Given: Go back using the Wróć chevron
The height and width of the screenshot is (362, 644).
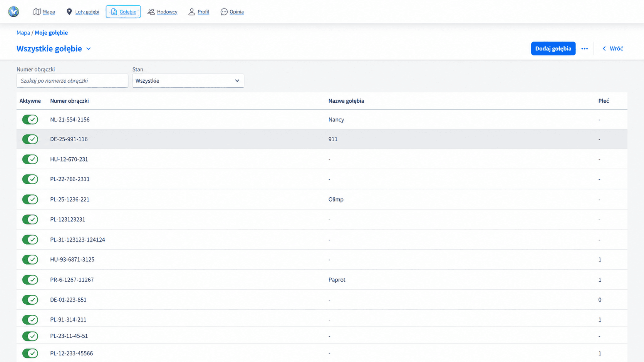Looking at the screenshot, I should (x=604, y=48).
